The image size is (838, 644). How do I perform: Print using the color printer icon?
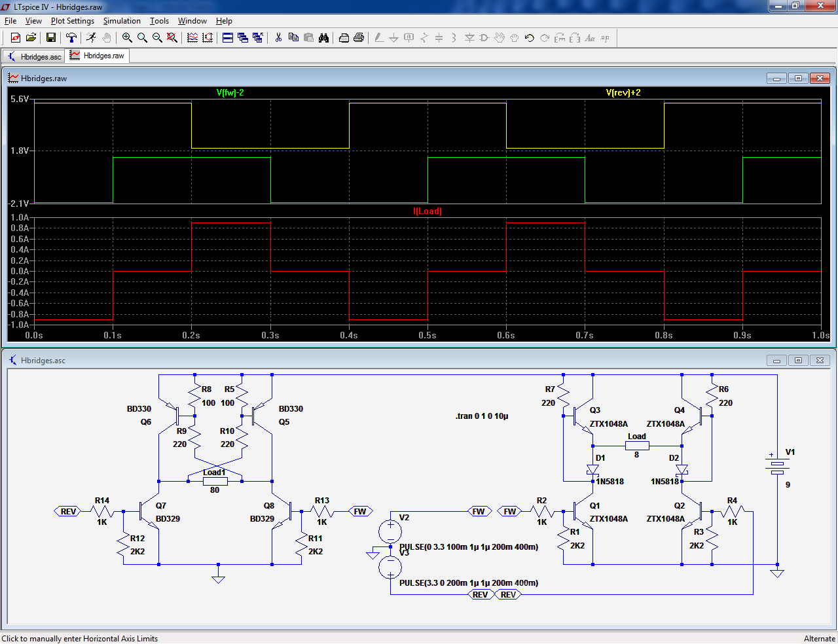coord(359,38)
